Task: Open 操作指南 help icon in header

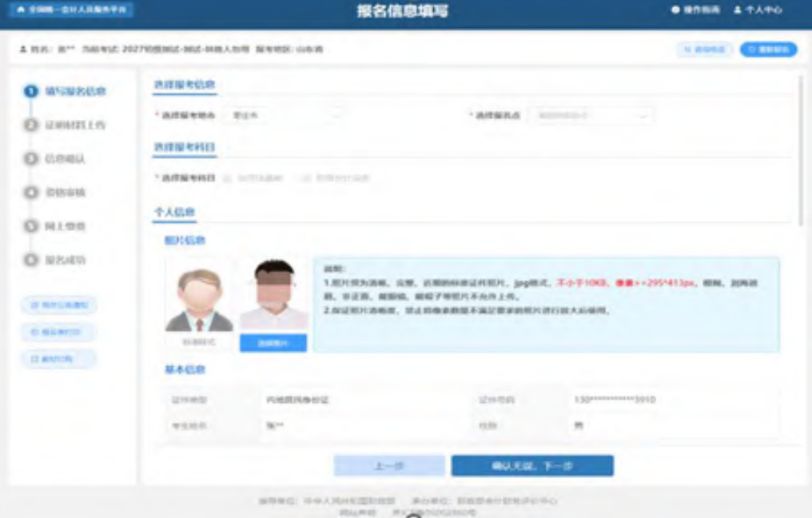Action: click(675, 10)
